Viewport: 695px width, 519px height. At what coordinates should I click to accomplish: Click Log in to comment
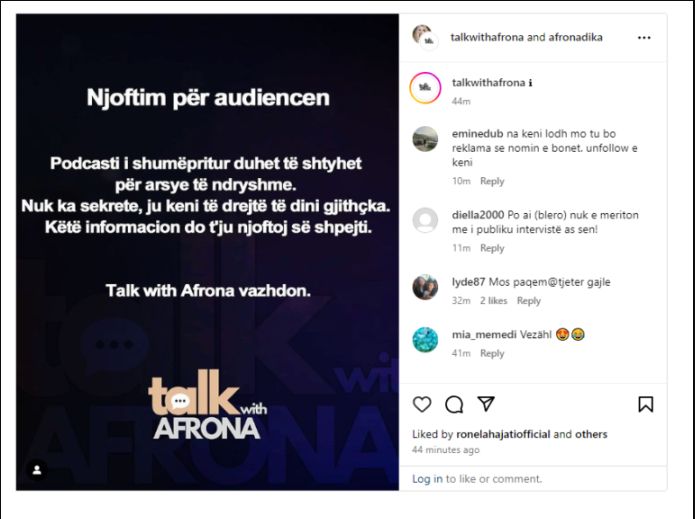427,479
